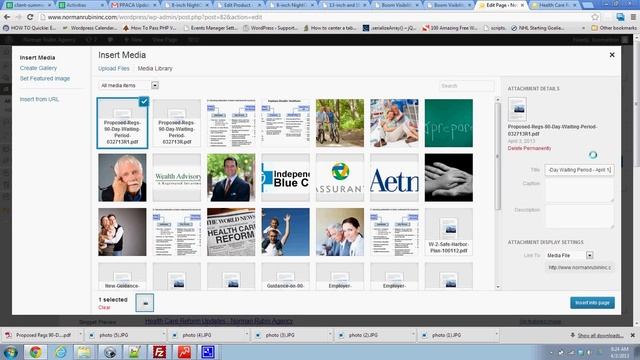Image resolution: width=640 pixels, height=360 pixels.
Task: Launch Internet Explorer from the taskbar
Action: pyautogui.click(x=60, y=352)
